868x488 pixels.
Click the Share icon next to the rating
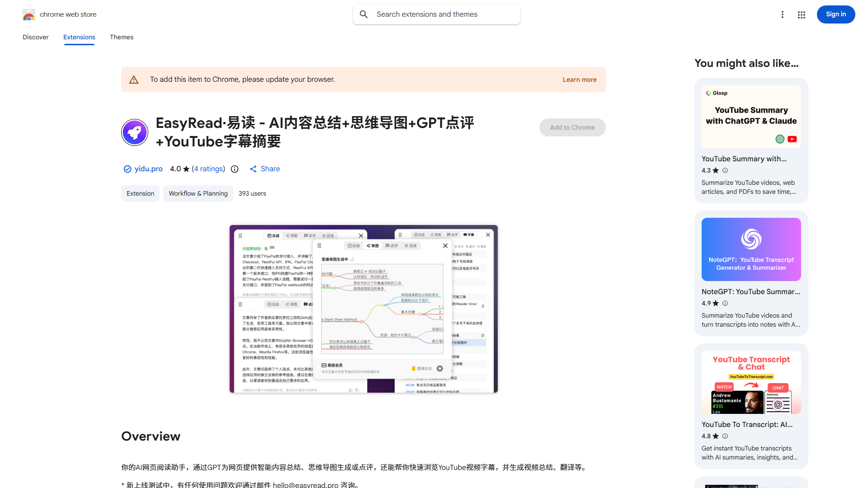(x=253, y=169)
